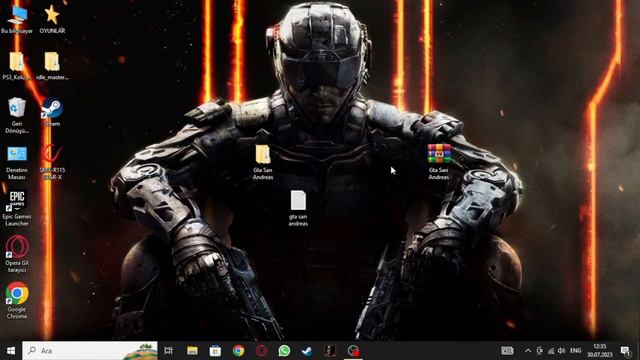Select the Gta San Andreas folder icon
This screenshot has height=360, width=640.
(x=263, y=162)
